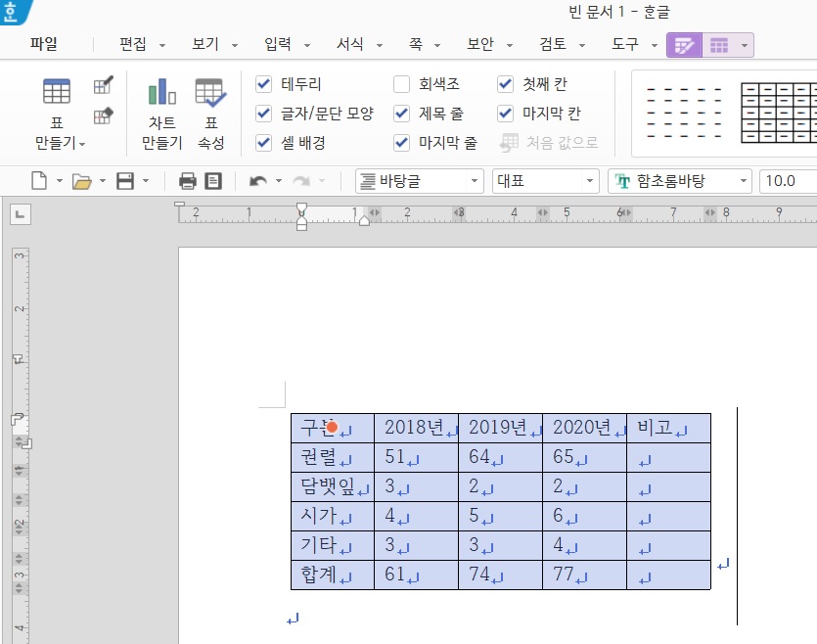This screenshot has height=644, width=817.
Task: Open the 파일 menu
Action: tap(43, 44)
